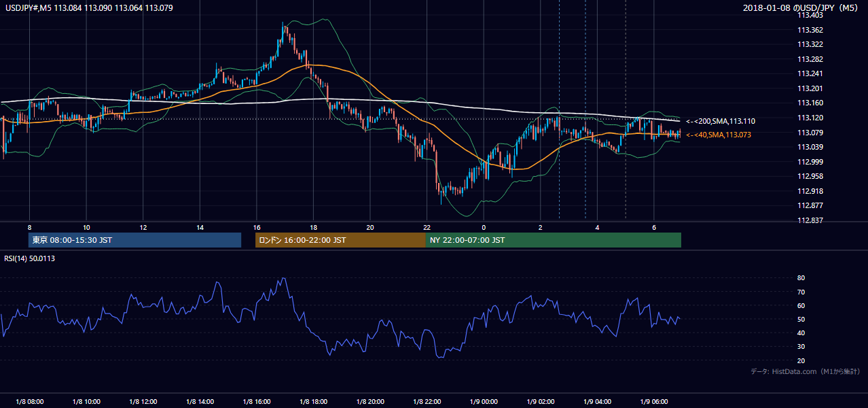Image resolution: width=868 pixels, height=408 pixels.
Task: Click RSI level 80 label
Action: pyautogui.click(x=801, y=278)
